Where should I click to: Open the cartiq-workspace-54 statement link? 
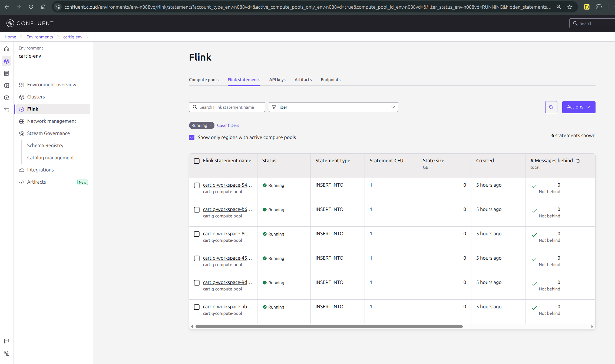(x=227, y=185)
